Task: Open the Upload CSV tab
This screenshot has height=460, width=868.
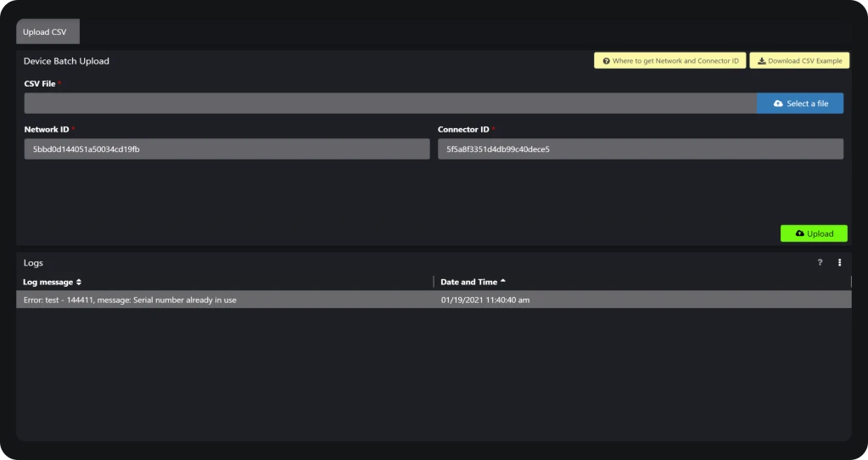Action: click(48, 31)
